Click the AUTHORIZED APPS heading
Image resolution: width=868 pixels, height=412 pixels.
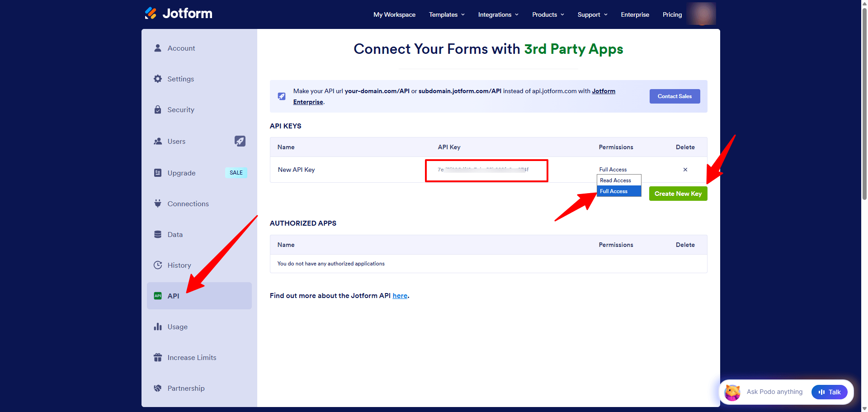pos(303,223)
